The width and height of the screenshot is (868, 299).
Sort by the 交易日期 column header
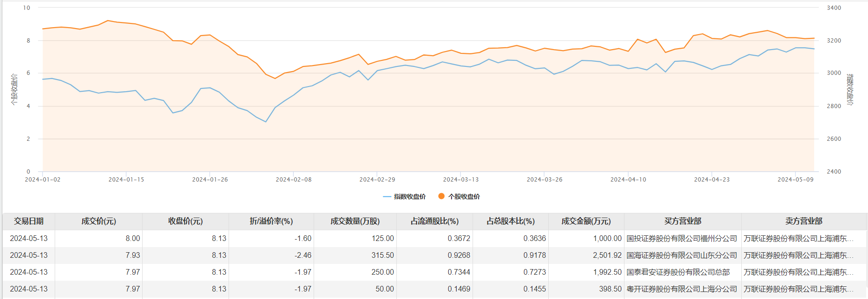[29, 221]
